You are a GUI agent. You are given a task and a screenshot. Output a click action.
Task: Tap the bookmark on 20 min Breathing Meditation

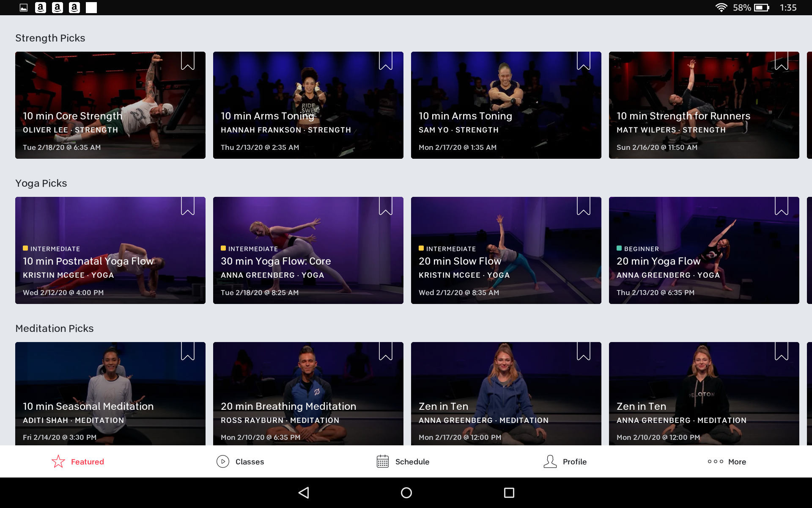pyautogui.click(x=386, y=351)
